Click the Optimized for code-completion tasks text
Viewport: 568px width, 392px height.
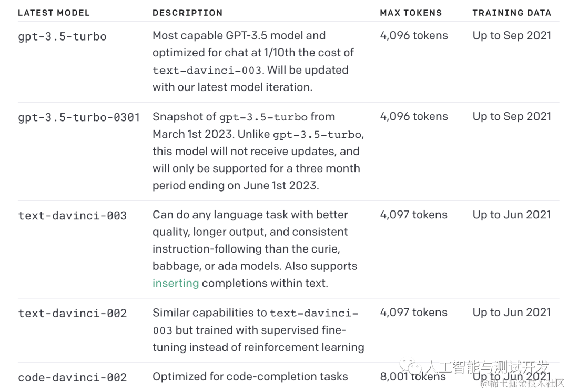tap(250, 376)
